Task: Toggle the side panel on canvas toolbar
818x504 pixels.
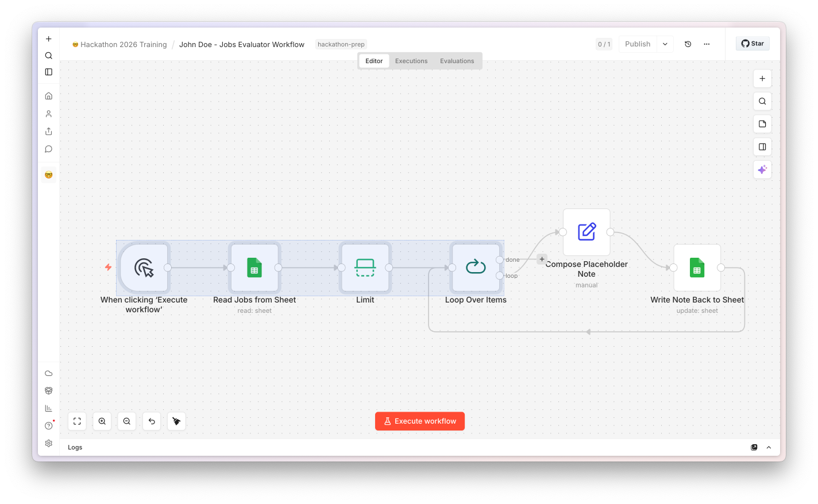Action: (x=762, y=147)
